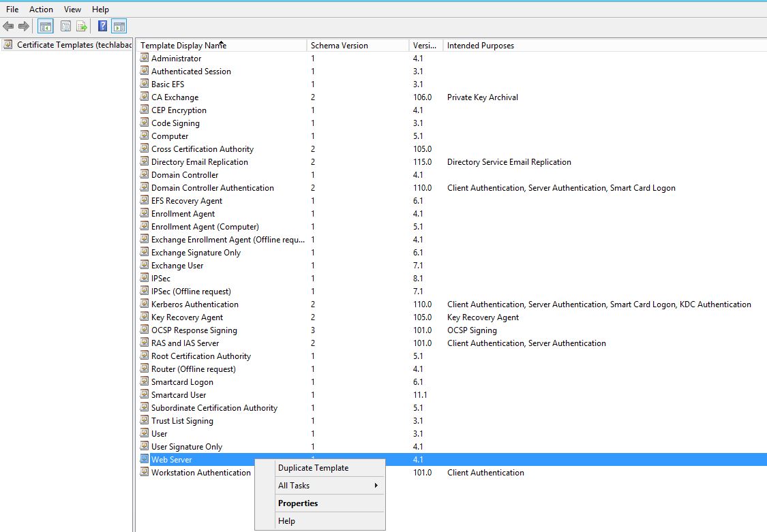Screen dimensions: 767x532
Task: Sort by Template Display Name column header
Action: click(221, 46)
